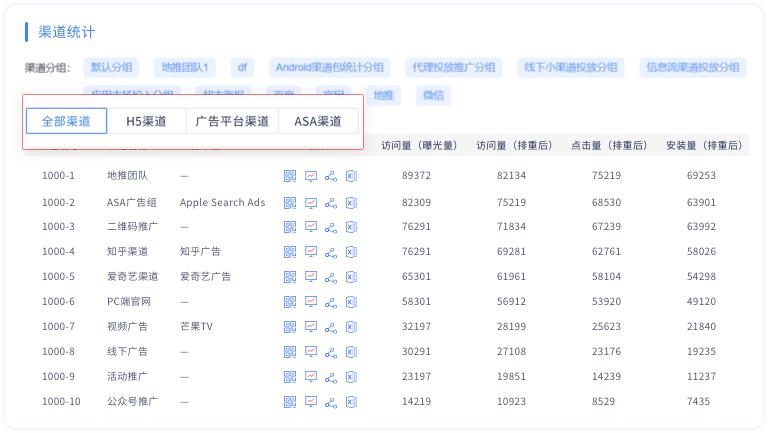Show QR code for 线下广告 row
The image size is (768, 433).
(x=290, y=352)
